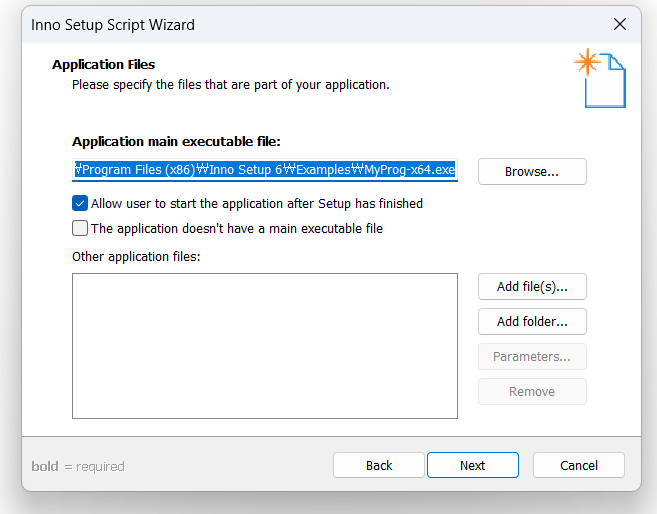
Task: Click the new script page icon
Action: pyautogui.click(x=600, y=78)
